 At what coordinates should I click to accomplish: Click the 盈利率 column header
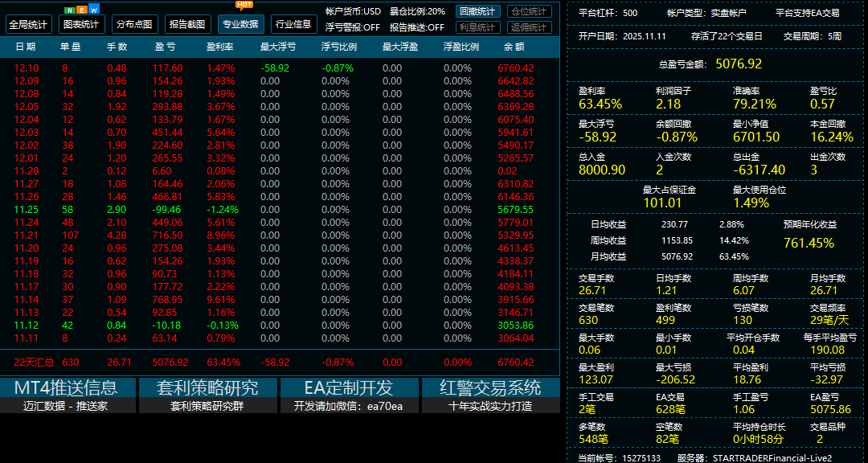pos(219,47)
